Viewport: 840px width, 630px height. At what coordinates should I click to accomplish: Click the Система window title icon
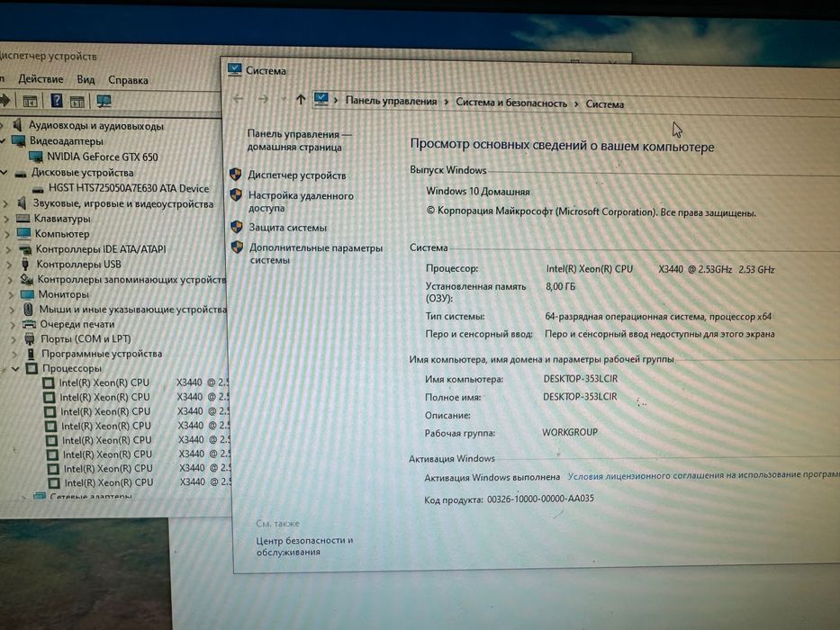click(235, 69)
